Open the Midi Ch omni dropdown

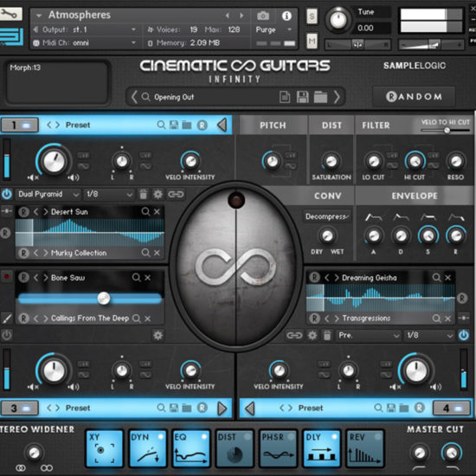85,42
